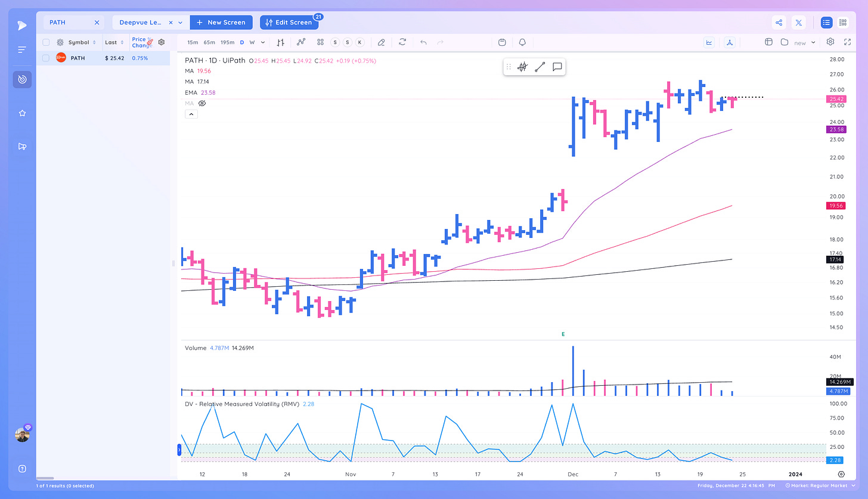
Task: Select the 195m timeframe
Action: [x=227, y=42]
